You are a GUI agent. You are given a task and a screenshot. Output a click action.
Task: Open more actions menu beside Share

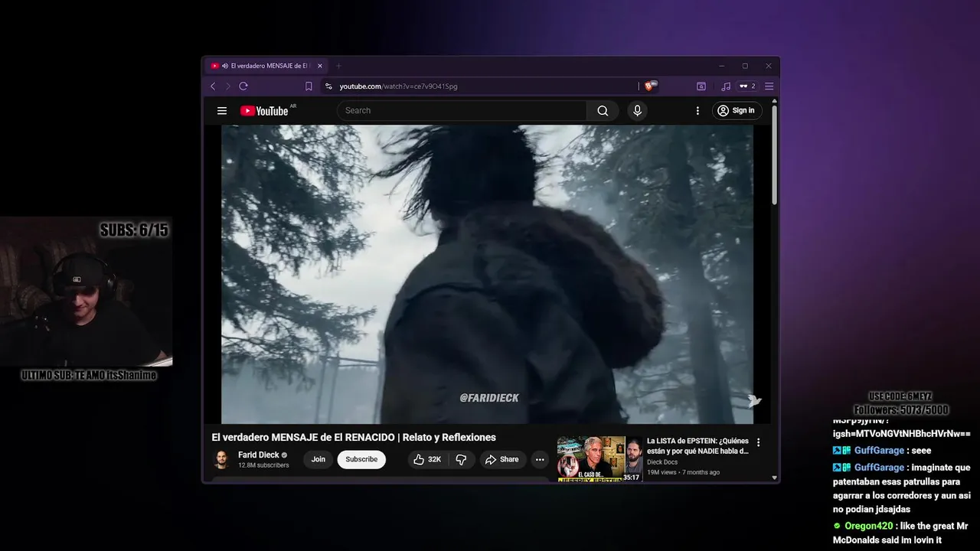(540, 460)
